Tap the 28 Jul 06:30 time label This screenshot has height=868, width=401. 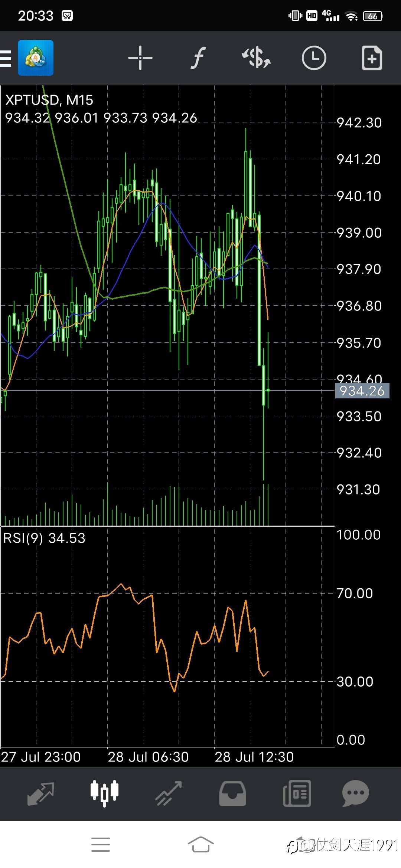tap(149, 757)
